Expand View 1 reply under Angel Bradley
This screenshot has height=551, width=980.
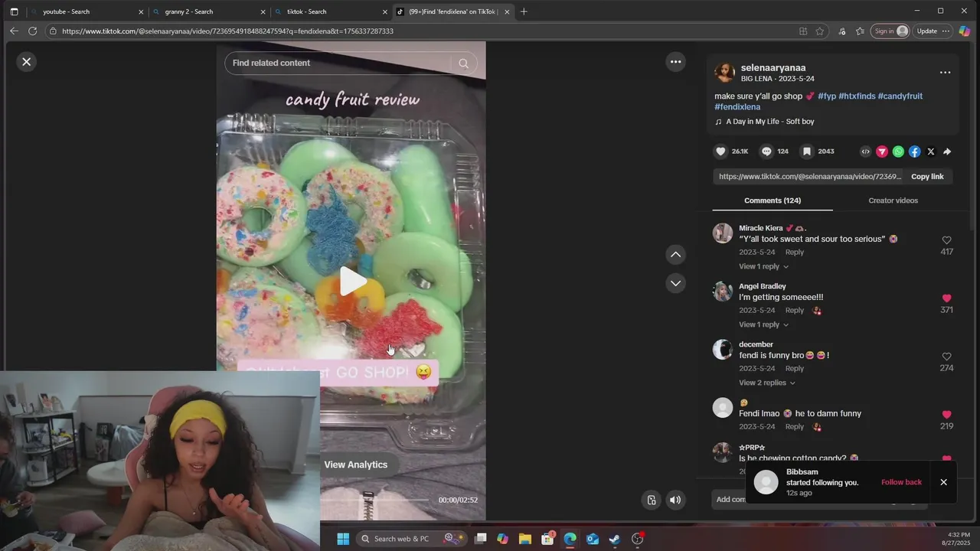[763, 324]
